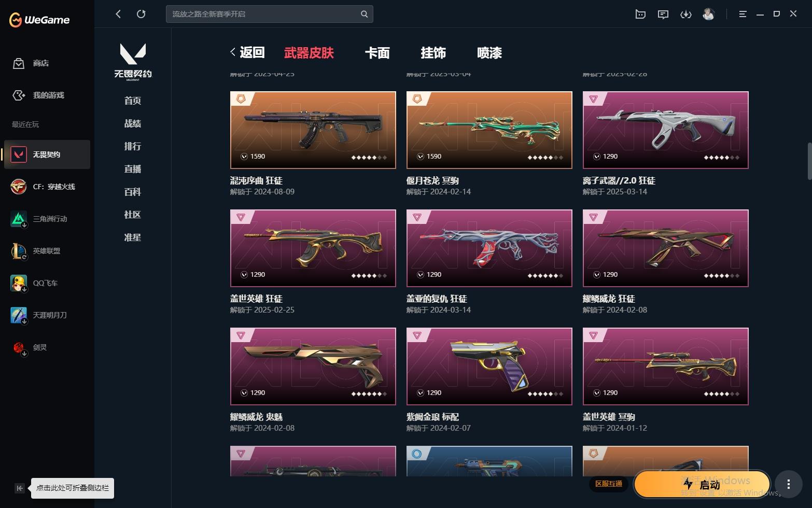Open the hamburger main menu icon
The height and width of the screenshot is (508, 812).
[743, 14]
